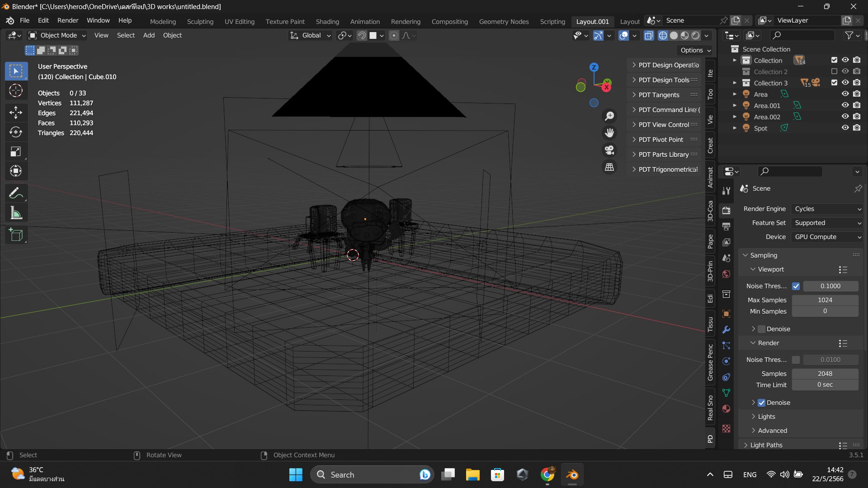Select the Rotate tool
The width and height of the screenshot is (868, 488).
tap(16, 132)
